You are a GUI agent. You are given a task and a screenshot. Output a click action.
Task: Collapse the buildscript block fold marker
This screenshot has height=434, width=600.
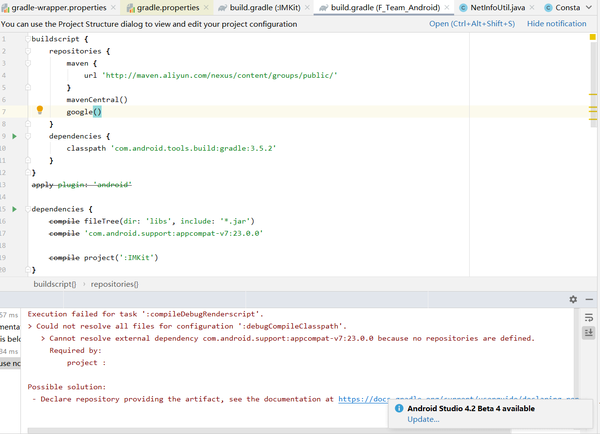point(28,39)
